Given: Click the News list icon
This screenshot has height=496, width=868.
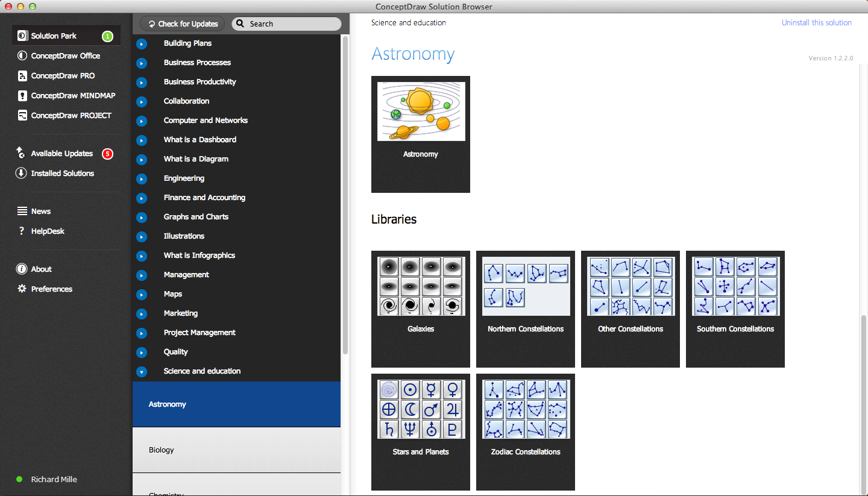Looking at the screenshot, I should [x=22, y=211].
